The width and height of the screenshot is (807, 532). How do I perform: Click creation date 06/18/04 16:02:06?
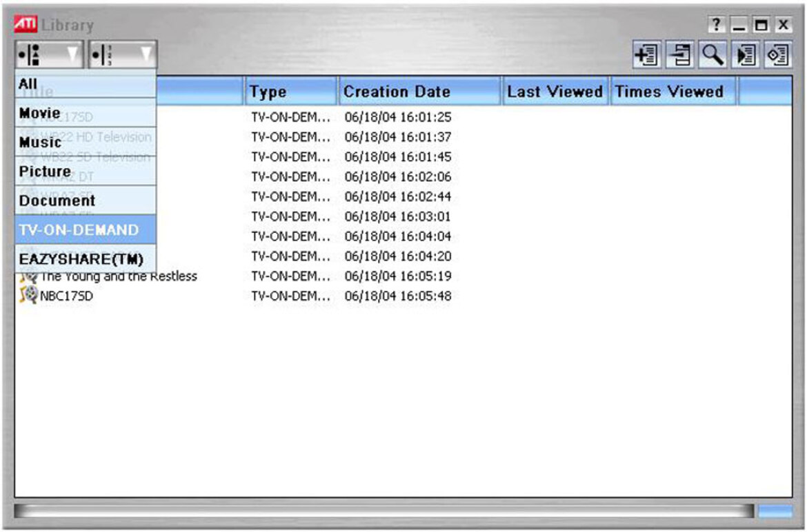pos(398,177)
